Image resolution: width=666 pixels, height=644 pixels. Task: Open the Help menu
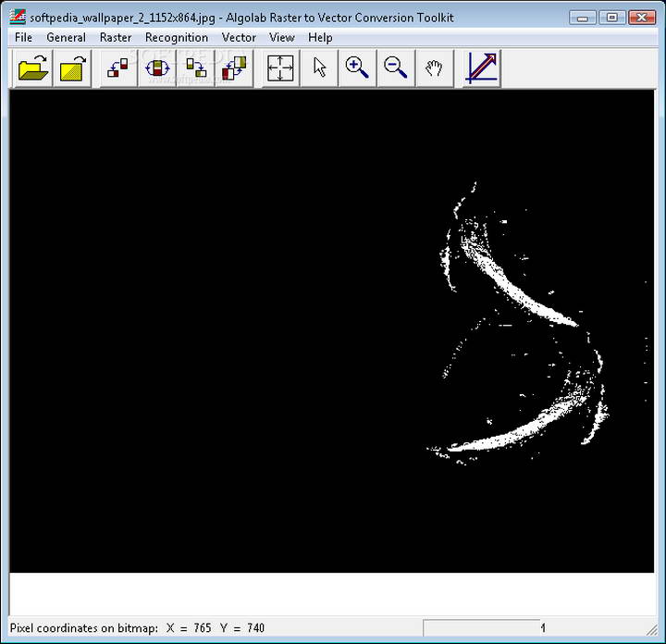tap(320, 37)
